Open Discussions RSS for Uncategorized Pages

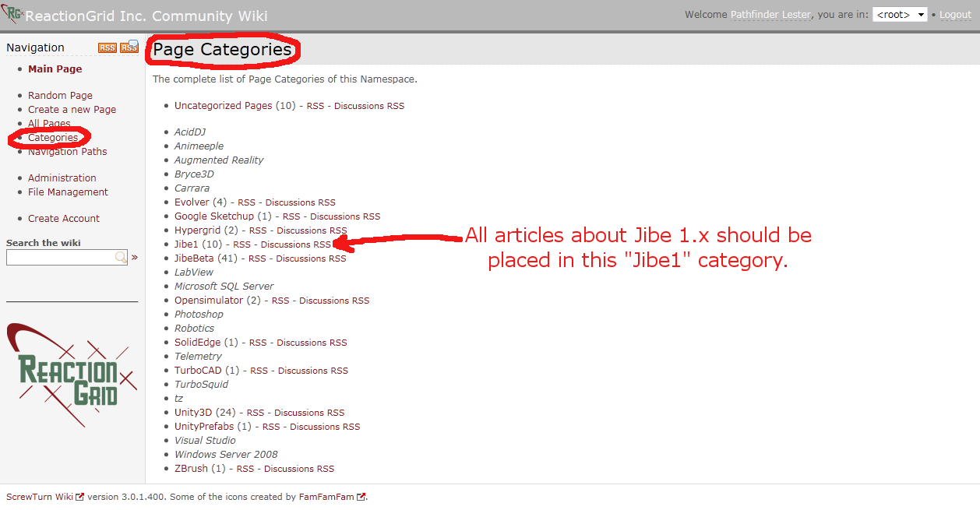[369, 106]
